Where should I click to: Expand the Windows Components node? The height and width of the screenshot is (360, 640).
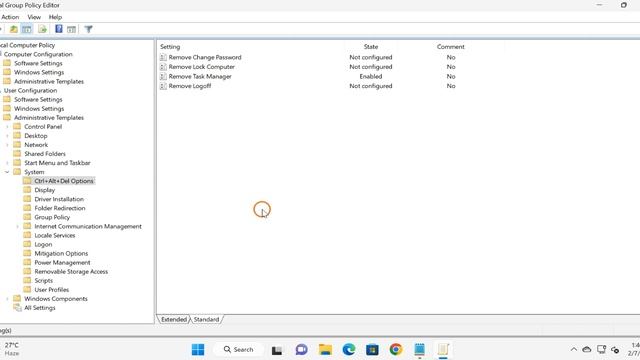(x=7, y=299)
